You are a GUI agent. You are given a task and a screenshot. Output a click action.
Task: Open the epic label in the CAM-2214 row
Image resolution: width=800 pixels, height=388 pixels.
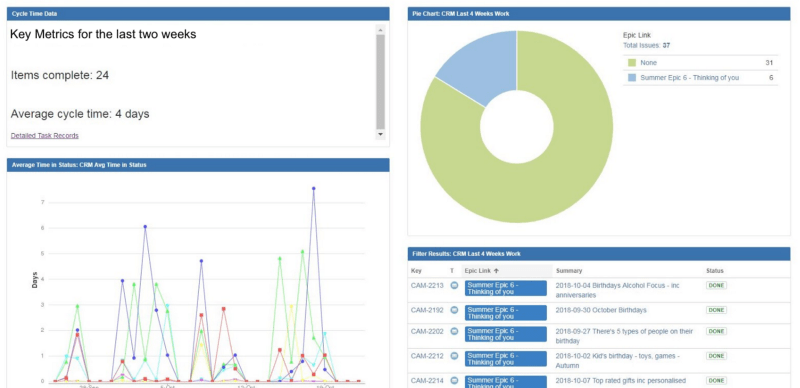506,382
